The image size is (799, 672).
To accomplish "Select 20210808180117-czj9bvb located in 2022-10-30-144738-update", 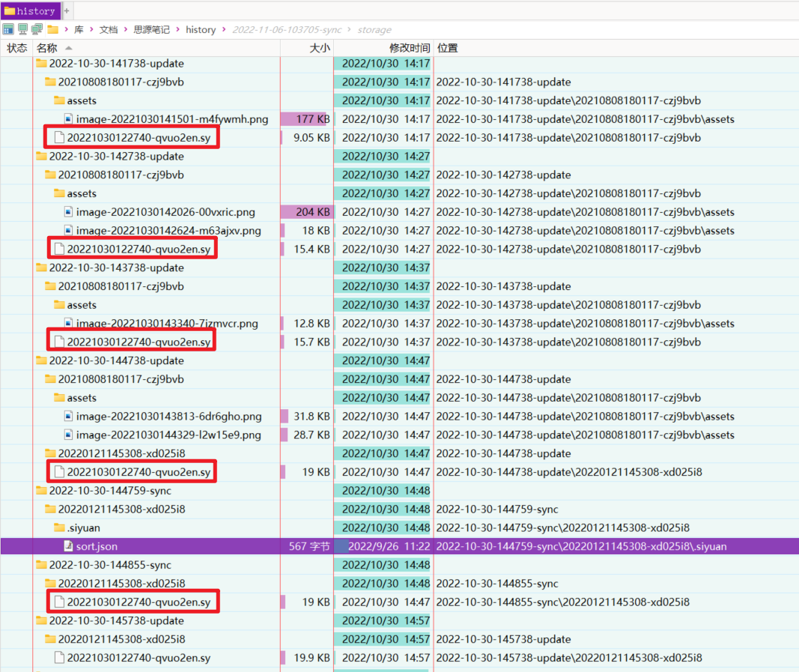I will [x=121, y=379].
